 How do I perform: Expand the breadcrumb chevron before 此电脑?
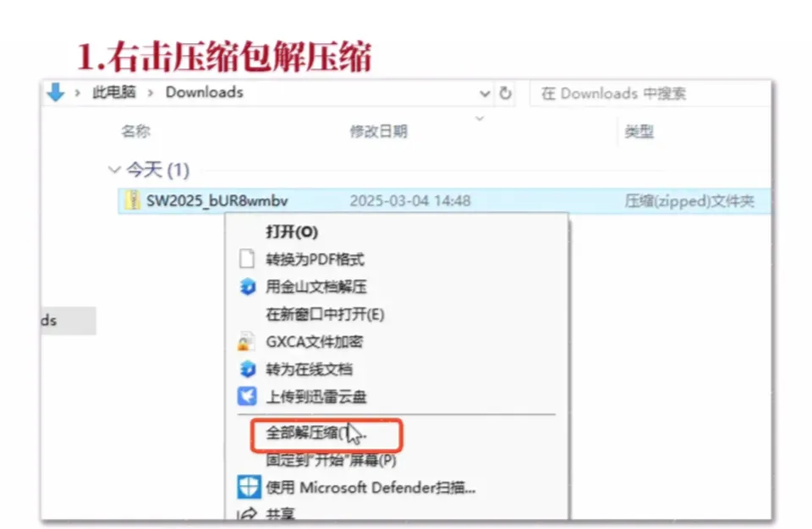pyautogui.click(x=78, y=93)
